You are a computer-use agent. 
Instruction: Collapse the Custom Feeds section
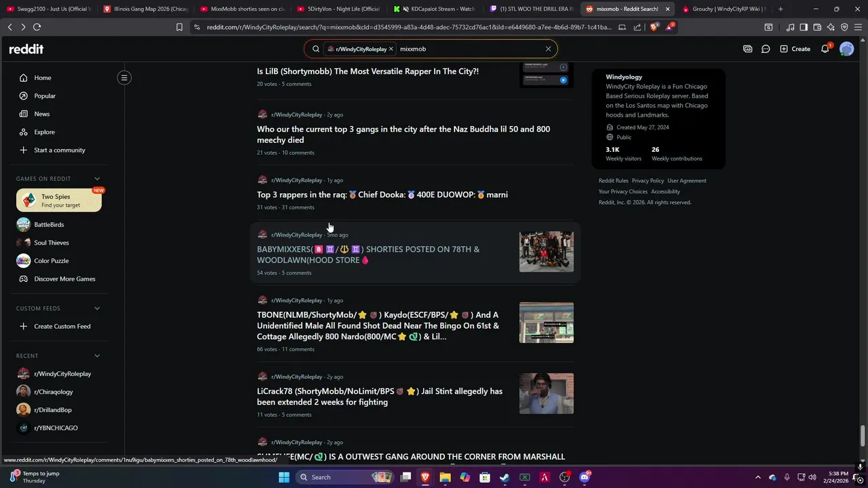point(97,308)
